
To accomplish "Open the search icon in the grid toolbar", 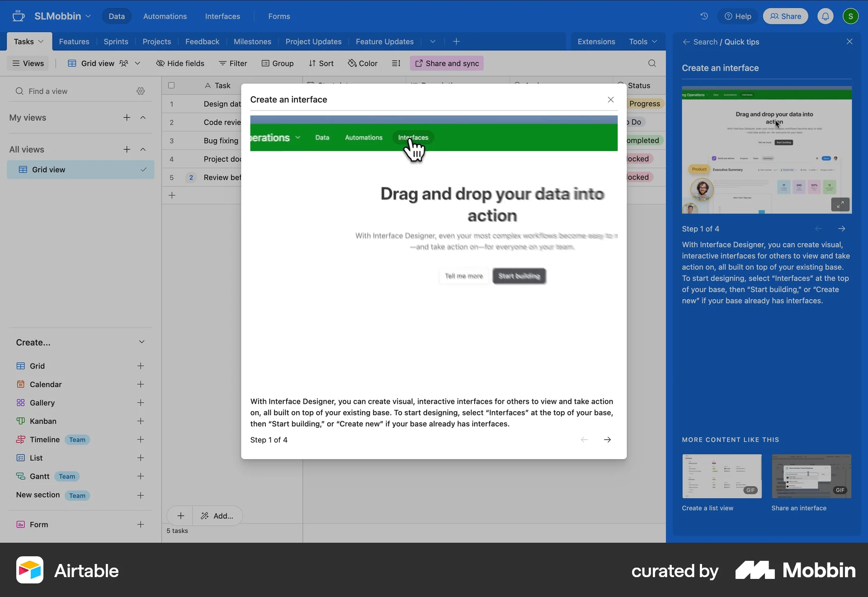I will pyautogui.click(x=652, y=63).
